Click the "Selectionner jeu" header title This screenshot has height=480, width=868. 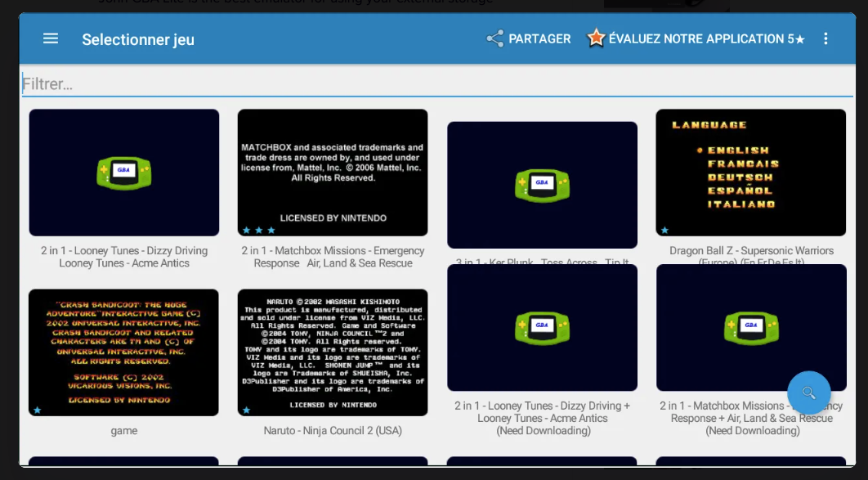click(138, 39)
